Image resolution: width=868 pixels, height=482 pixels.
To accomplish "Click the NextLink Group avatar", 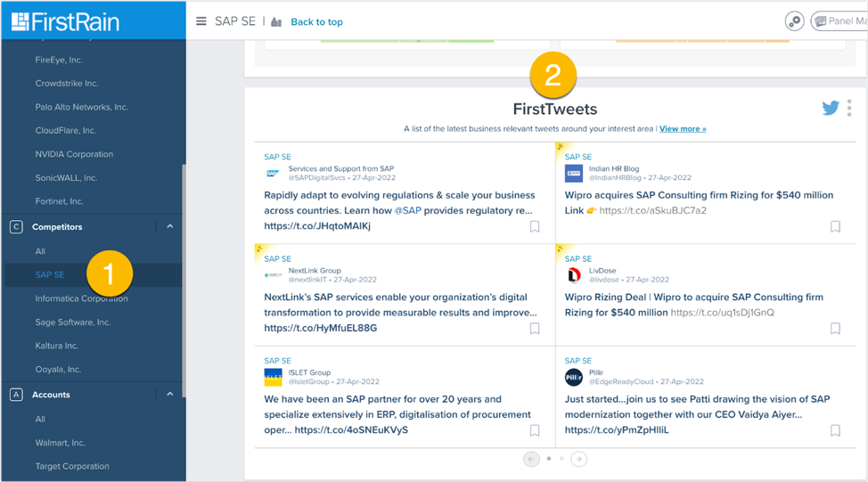I will click(273, 275).
